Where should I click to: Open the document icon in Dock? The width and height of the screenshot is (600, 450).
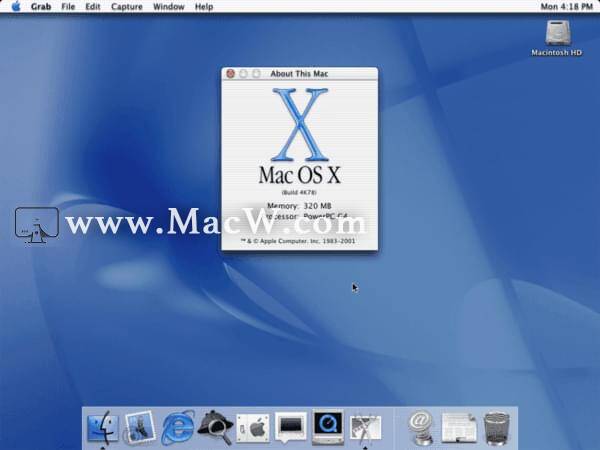458,428
